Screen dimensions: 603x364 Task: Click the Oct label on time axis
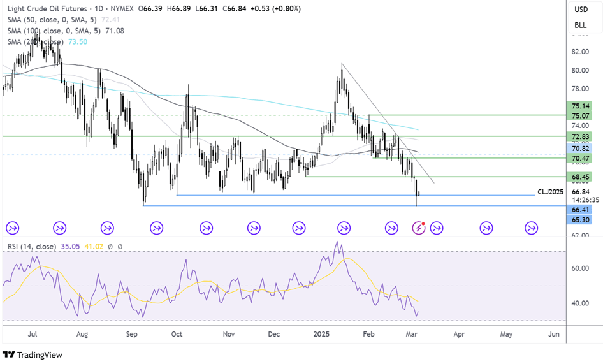[x=177, y=334]
